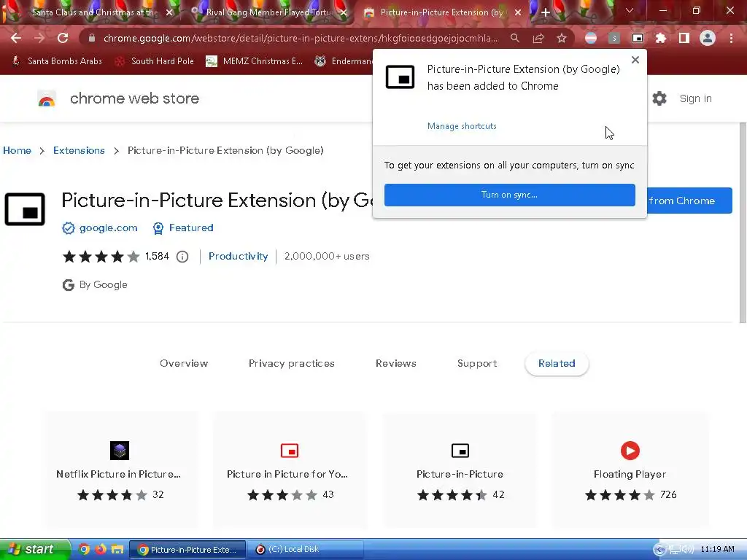The height and width of the screenshot is (560, 747).
Task: Open the google.com publisher link
Action: pos(108,228)
